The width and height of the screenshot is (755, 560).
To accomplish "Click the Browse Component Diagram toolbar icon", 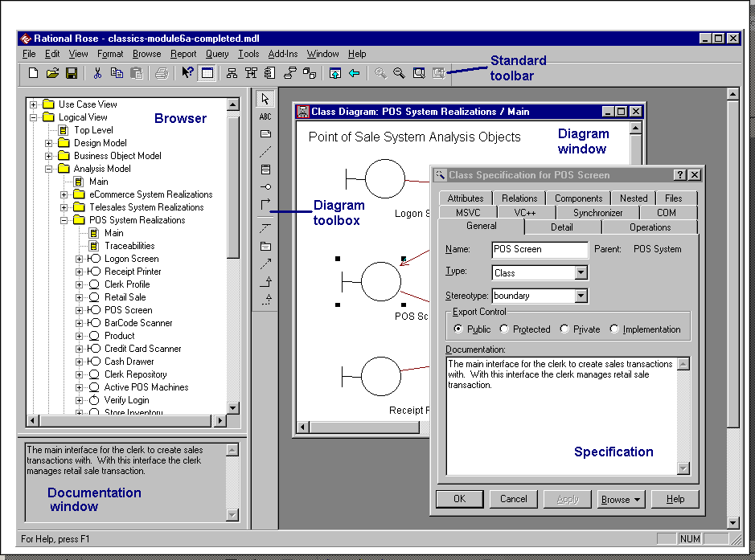I will tap(269, 73).
